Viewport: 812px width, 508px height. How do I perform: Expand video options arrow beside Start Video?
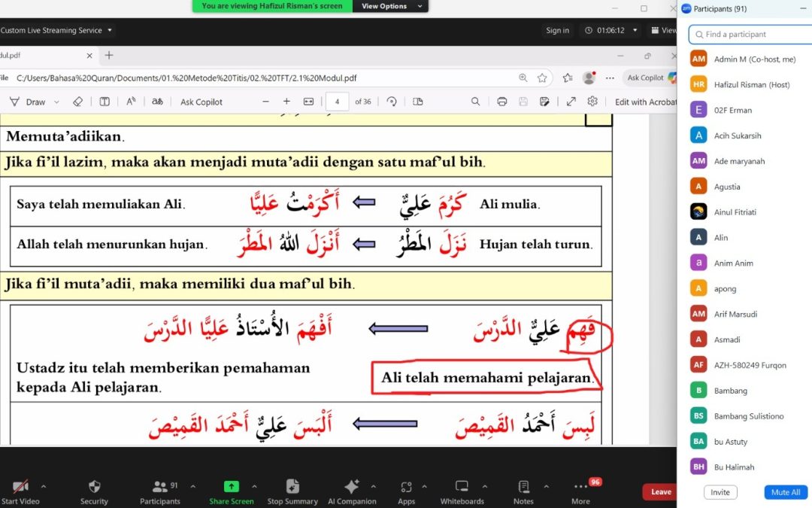pyautogui.click(x=44, y=486)
